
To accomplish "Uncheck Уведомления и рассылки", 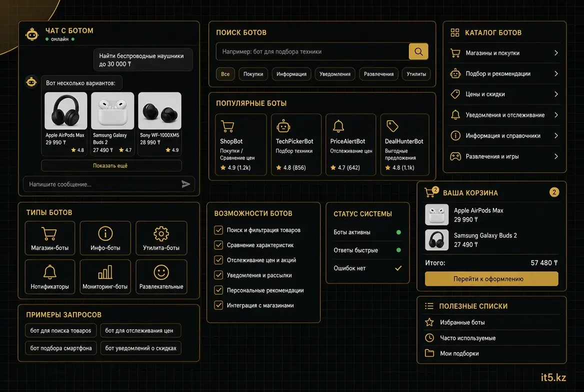I will [218, 275].
